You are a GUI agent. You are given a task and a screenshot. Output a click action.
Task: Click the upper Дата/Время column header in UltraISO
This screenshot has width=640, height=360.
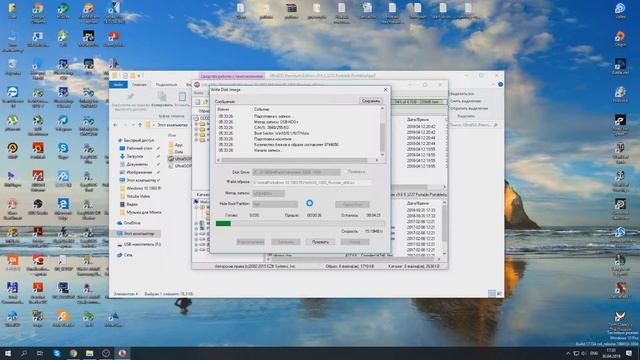[x=418, y=120]
